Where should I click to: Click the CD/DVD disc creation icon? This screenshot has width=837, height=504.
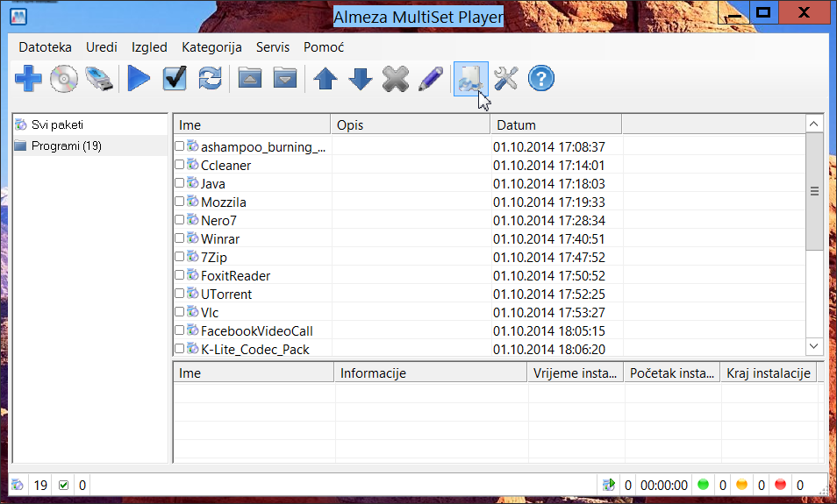click(x=63, y=79)
